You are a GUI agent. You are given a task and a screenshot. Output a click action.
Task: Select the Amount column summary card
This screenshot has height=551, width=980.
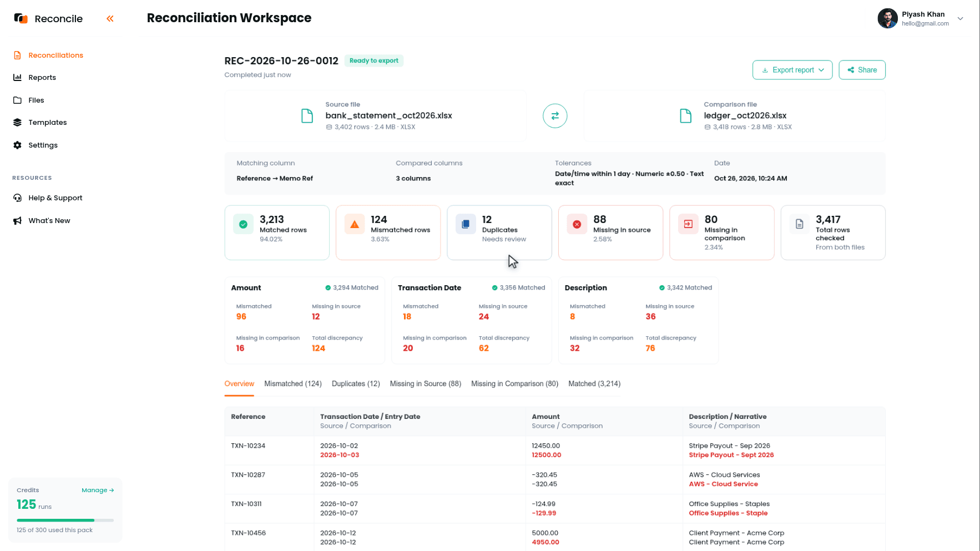tap(305, 321)
